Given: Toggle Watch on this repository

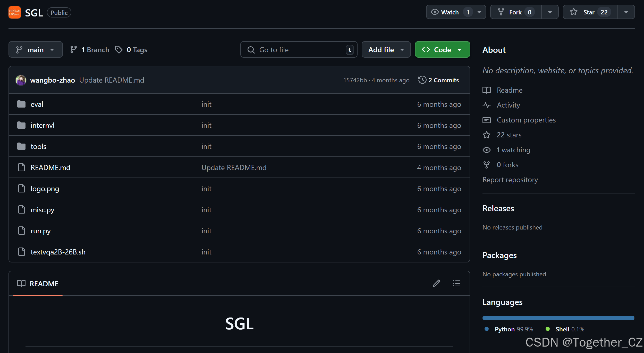Looking at the screenshot, I should [x=450, y=12].
